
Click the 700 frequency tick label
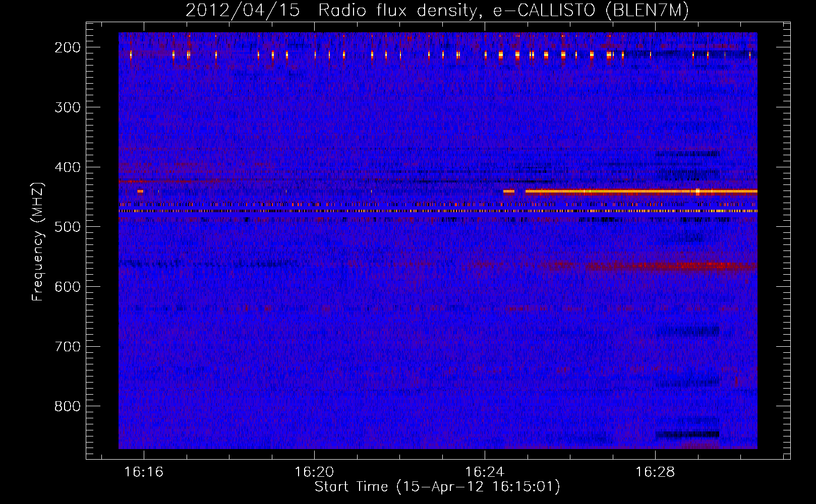(x=68, y=347)
